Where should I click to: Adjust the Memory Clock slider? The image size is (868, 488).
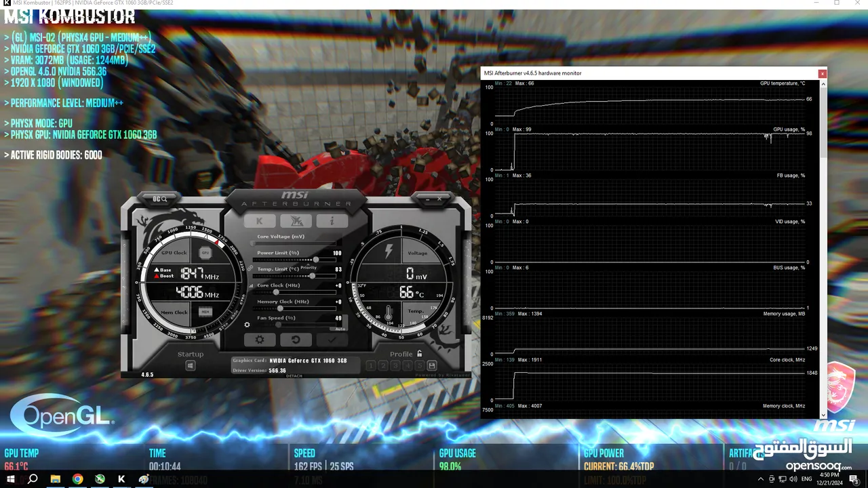click(294, 308)
